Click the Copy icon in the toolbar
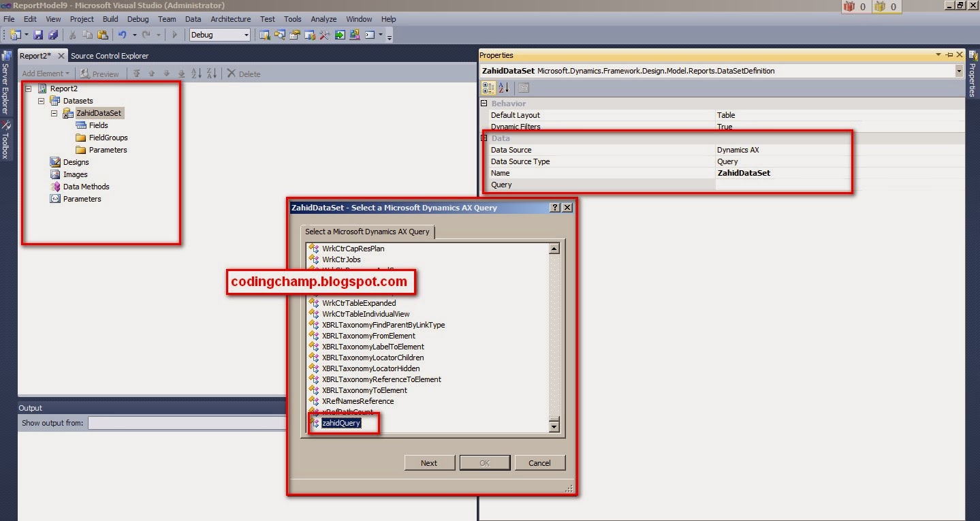Image resolution: width=980 pixels, height=521 pixels. (87, 35)
